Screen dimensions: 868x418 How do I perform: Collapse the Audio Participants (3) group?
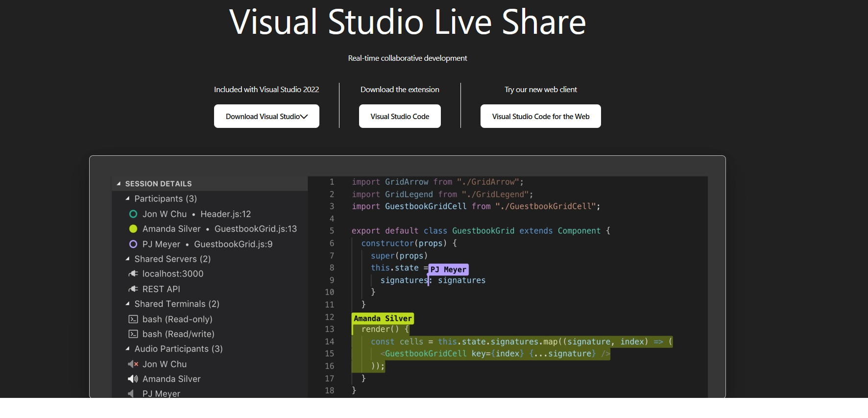coord(127,349)
